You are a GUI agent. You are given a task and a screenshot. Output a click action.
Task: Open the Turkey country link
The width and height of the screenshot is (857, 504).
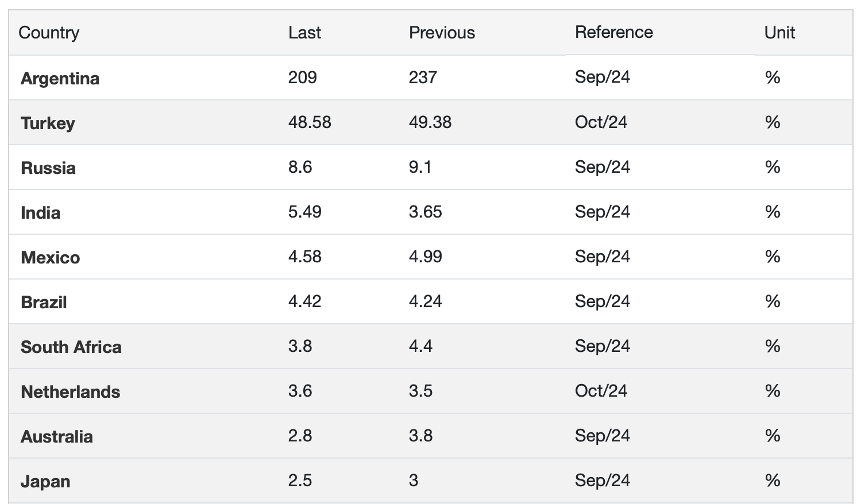coord(48,123)
